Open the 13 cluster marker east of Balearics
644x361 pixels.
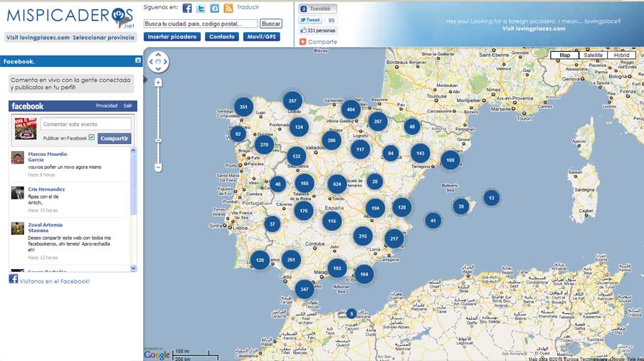click(492, 198)
